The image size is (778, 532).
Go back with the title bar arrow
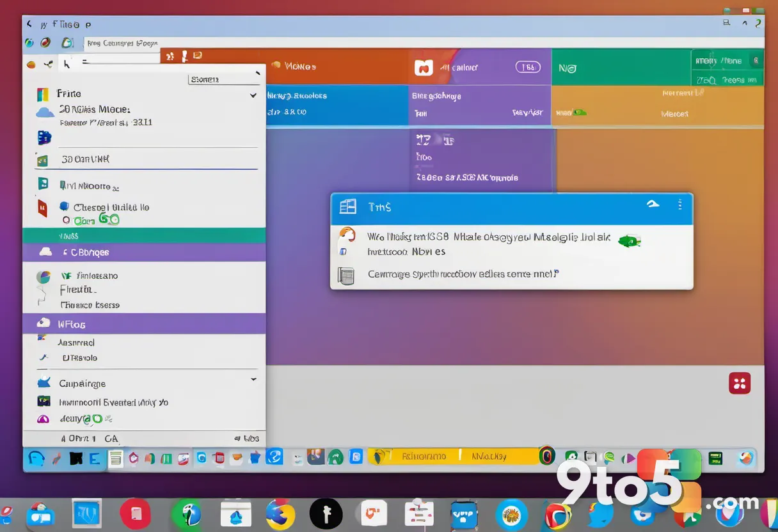[29, 24]
